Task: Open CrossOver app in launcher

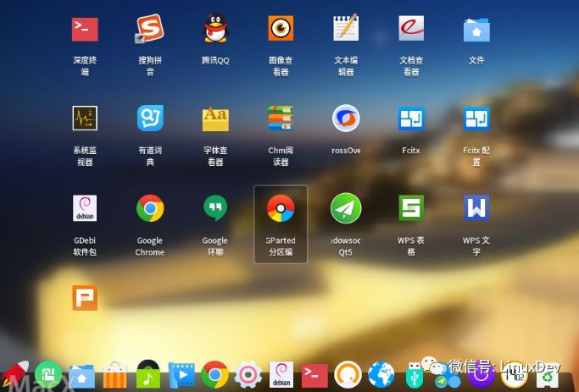Action: tap(346, 119)
